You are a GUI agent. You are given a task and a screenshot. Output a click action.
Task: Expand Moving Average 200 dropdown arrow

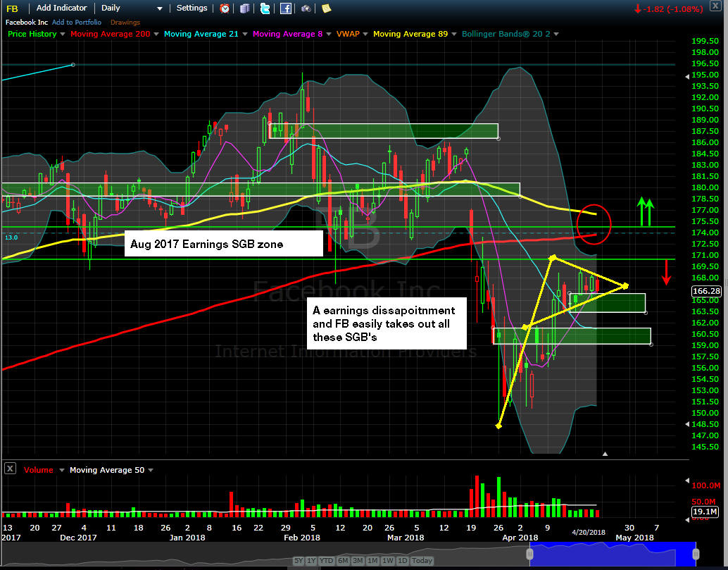(x=156, y=35)
